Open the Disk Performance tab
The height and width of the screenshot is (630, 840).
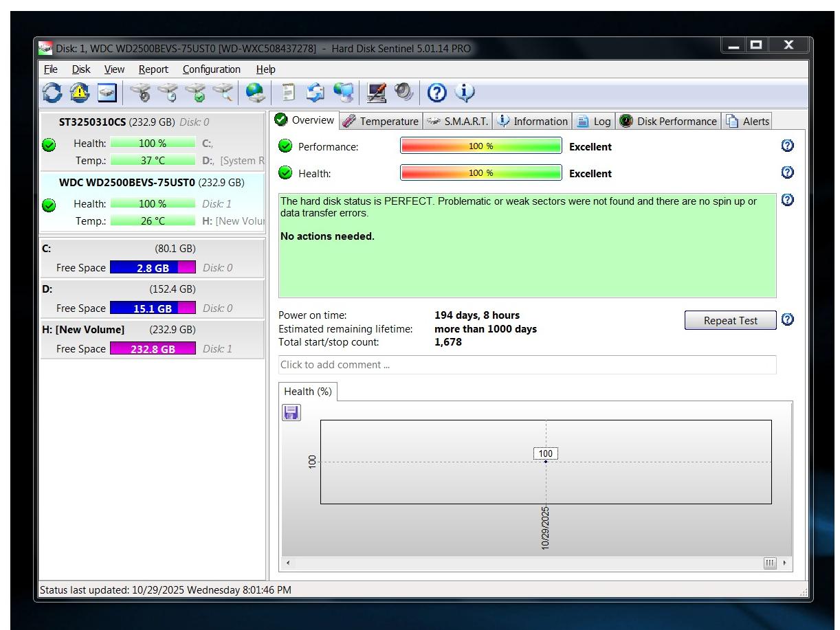668,122
